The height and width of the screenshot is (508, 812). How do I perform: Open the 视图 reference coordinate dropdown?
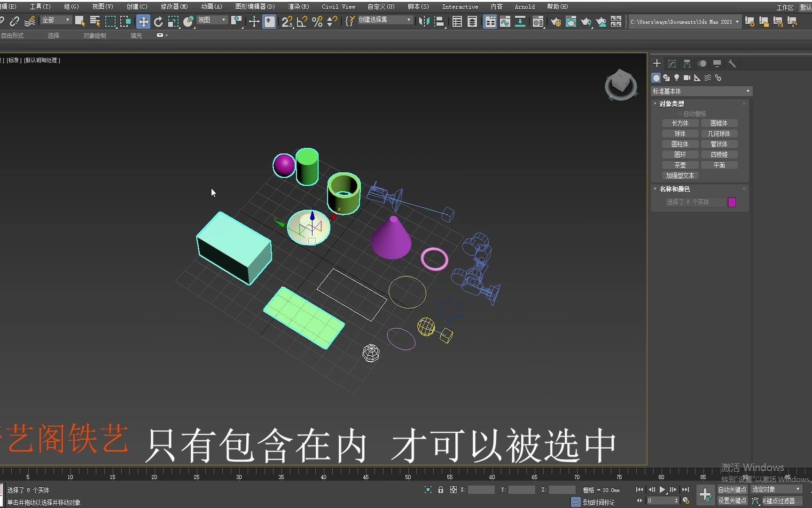click(211, 20)
